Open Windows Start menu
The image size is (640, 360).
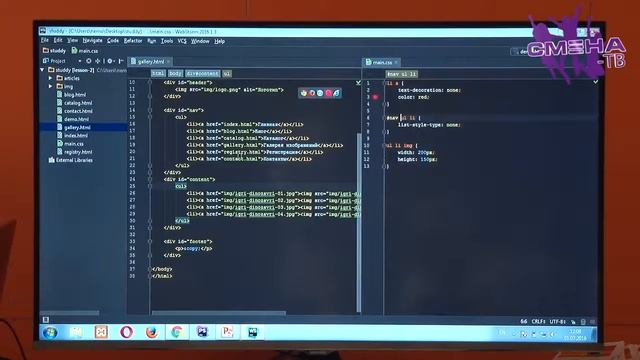50,333
